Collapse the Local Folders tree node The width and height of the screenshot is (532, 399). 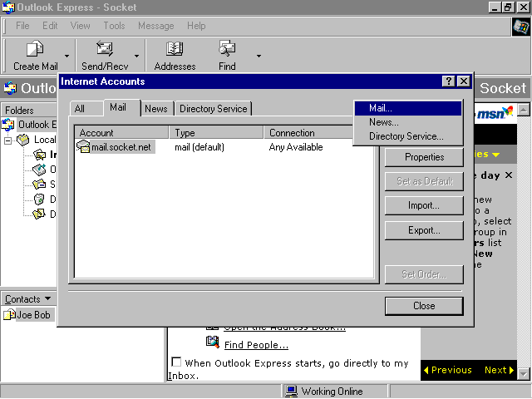[7, 140]
